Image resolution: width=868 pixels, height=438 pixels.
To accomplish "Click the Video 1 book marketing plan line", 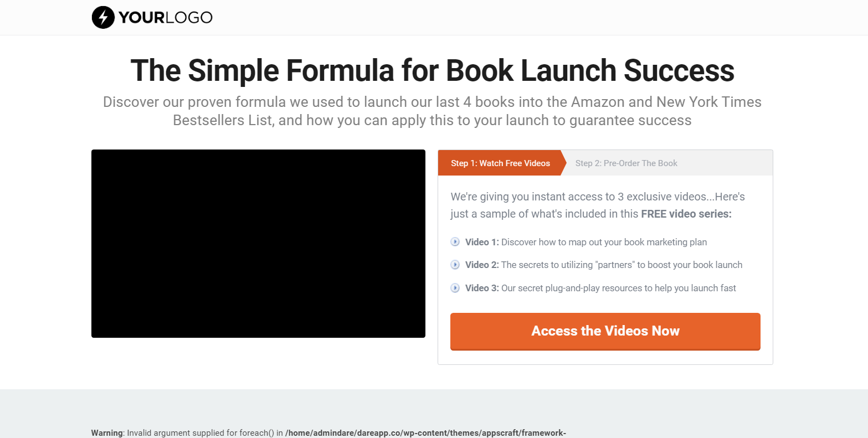I will click(586, 242).
